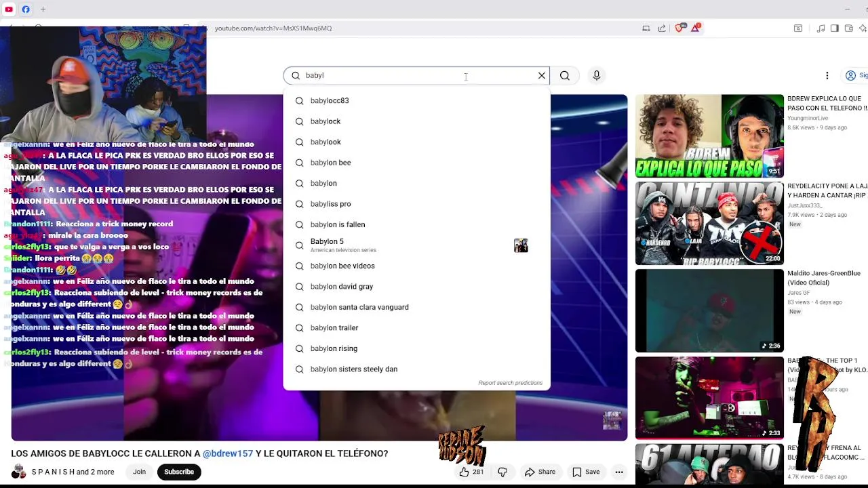The height and width of the screenshot is (488, 868).
Task: Click the install app icon in address bar
Action: pos(646,28)
